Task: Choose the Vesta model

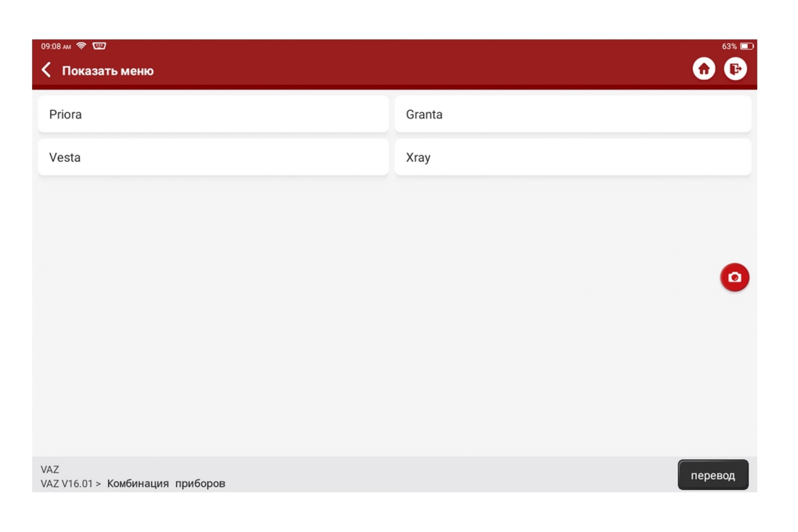Action: click(213, 157)
